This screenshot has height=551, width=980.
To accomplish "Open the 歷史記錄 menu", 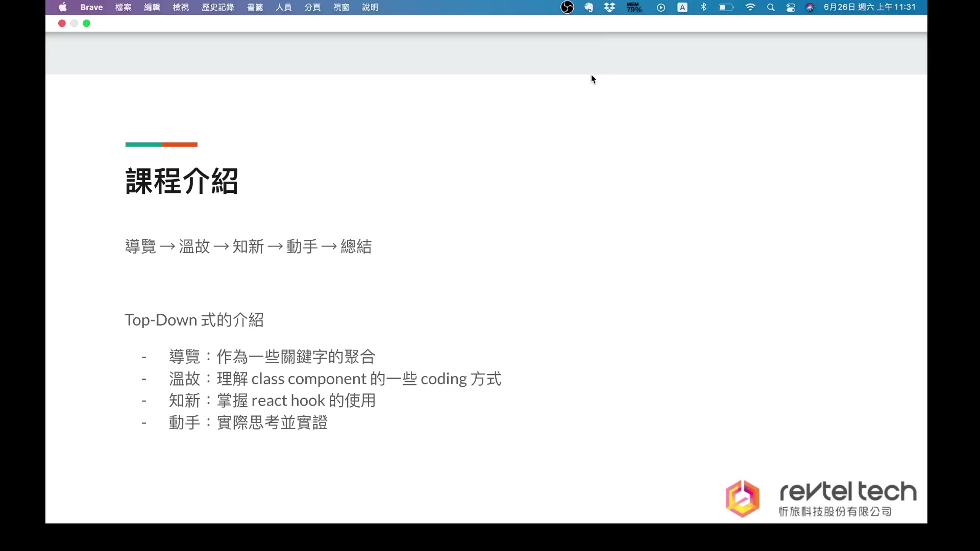I will pyautogui.click(x=218, y=7).
